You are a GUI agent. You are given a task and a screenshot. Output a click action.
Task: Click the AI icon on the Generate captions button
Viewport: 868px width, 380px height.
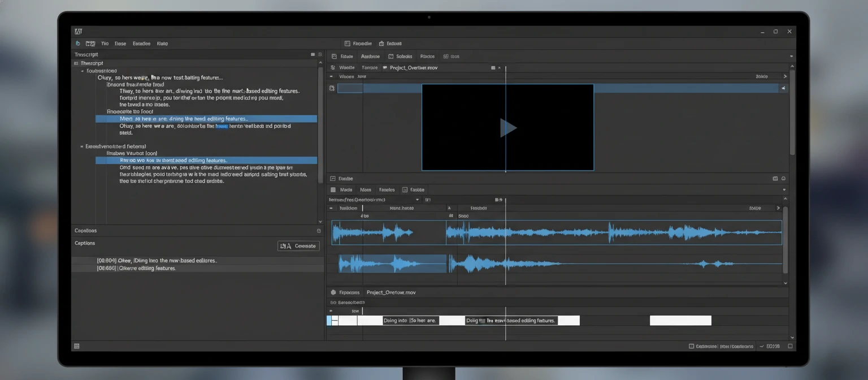click(x=285, y=246)
